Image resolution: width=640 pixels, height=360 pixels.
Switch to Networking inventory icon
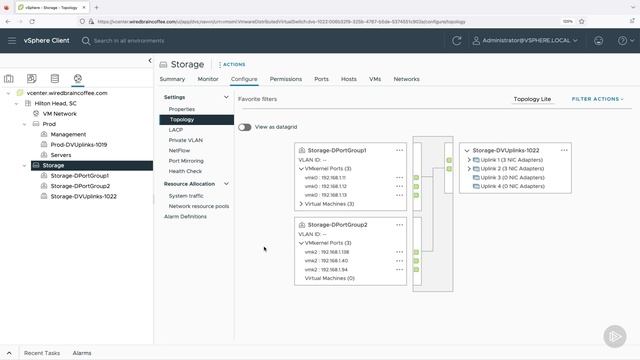[78, 78]
